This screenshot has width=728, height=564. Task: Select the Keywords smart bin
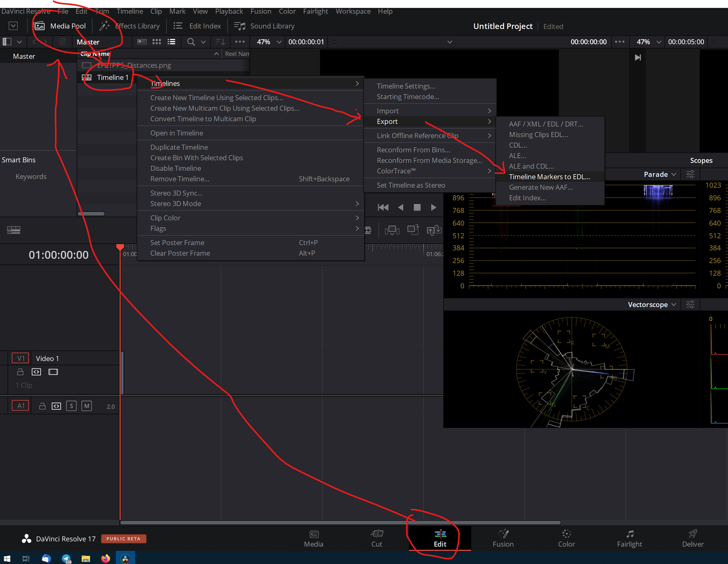[x=31, y=176]
